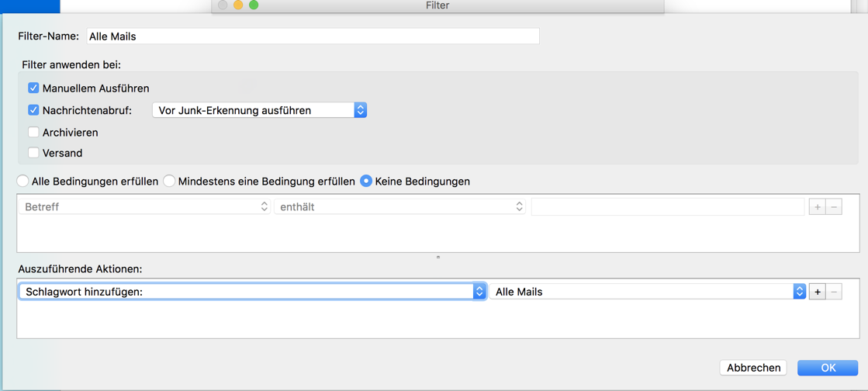The height and width of the screenshot is (391, 868).
Task: Add another action with plus button
Action: (817, 292)
